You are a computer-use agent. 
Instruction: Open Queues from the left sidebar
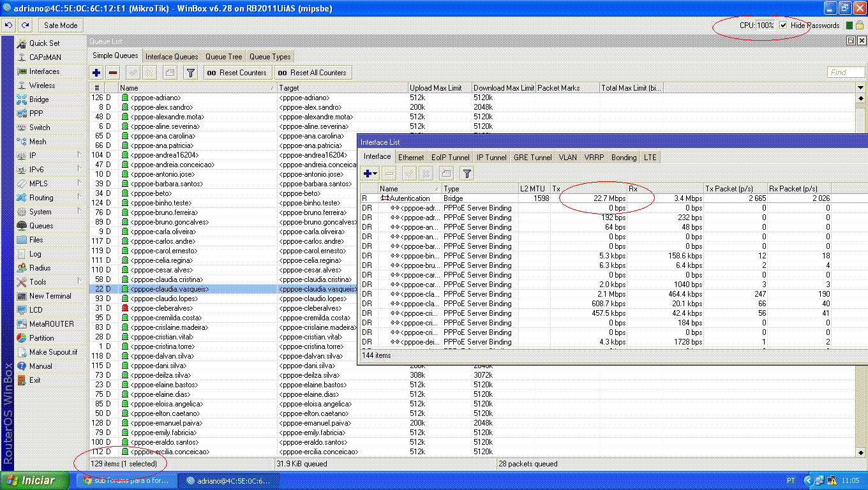[x=41, y=226]
